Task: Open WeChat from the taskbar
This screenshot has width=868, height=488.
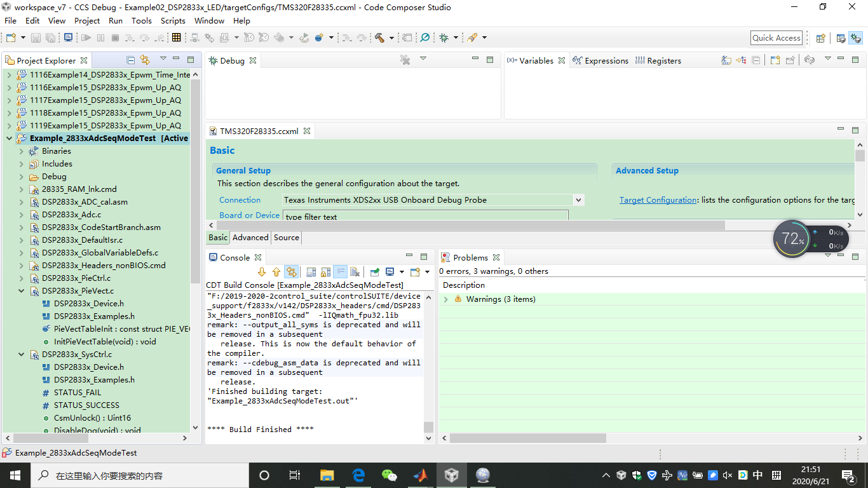Action: click(390, 475)
